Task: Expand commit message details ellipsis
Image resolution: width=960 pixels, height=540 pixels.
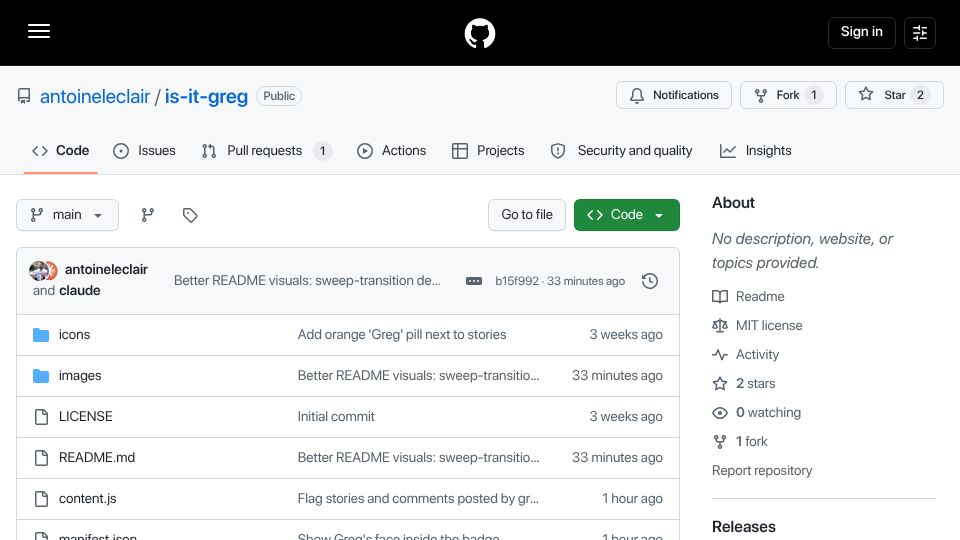Action: point(473,281)
